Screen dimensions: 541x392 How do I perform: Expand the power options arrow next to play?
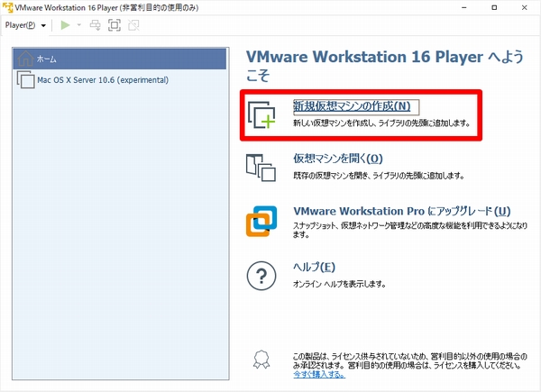pos(79,25)
